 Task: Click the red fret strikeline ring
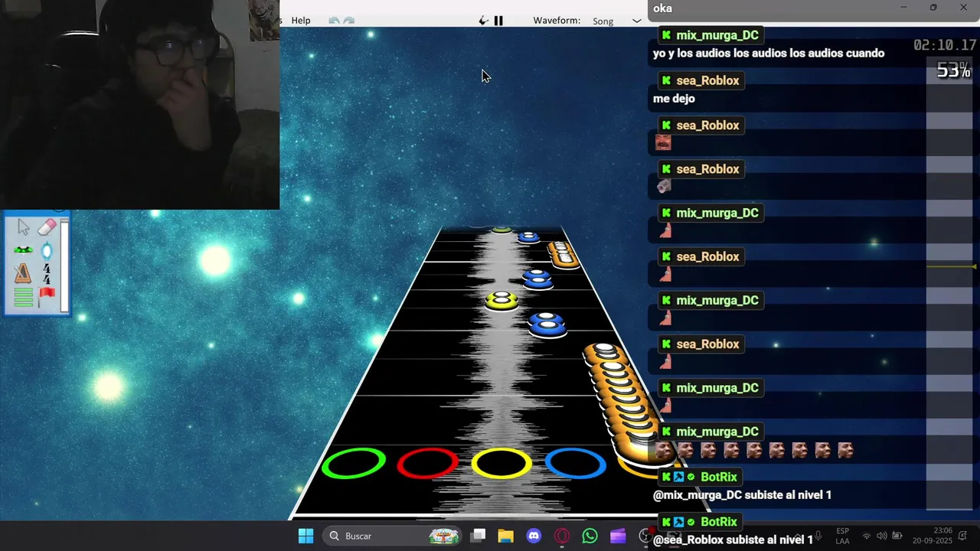click(428, 464)
